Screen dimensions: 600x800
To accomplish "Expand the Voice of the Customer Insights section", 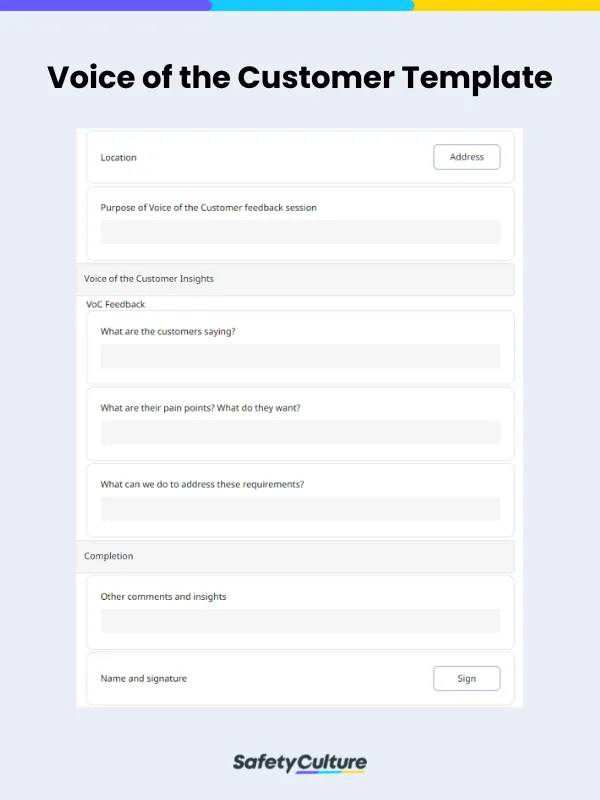I will click(x=148, y=279).
